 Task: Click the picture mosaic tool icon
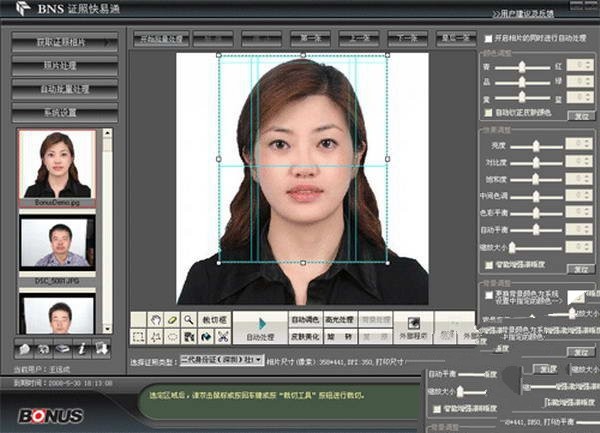[189, 337]
